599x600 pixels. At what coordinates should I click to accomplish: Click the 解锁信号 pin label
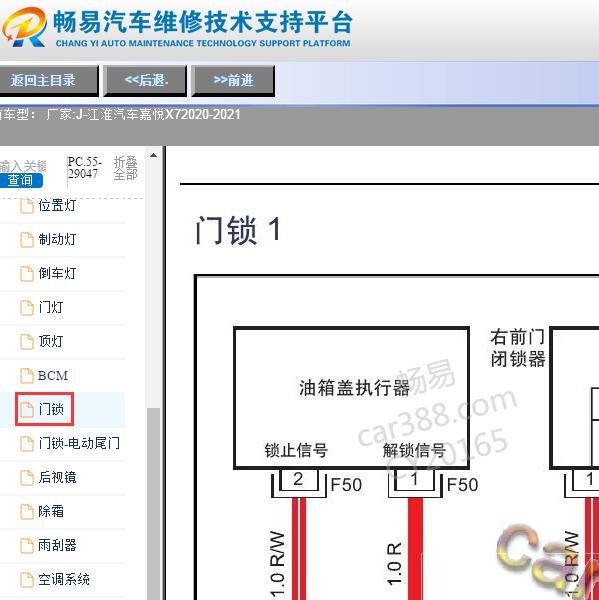[x=414, y=450]
